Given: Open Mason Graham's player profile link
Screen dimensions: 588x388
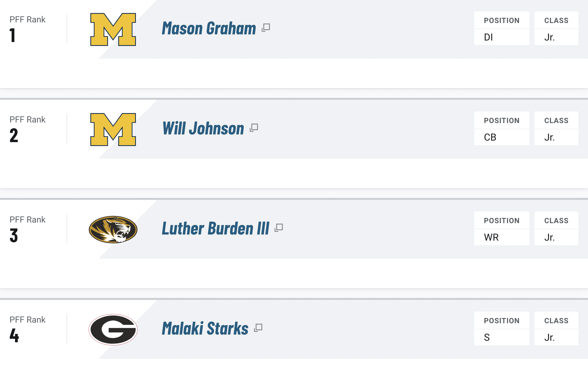Looking at the screenshot, I should (x=209, y=29).
